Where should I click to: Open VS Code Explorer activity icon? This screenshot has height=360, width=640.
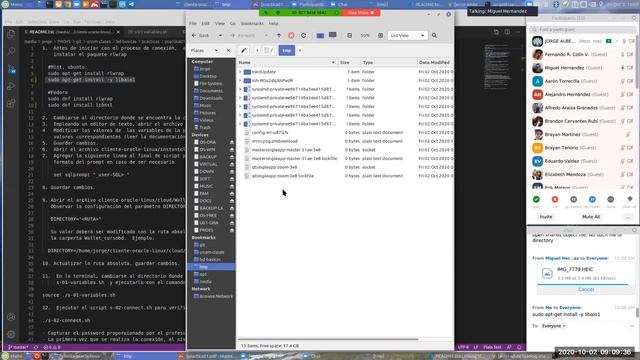pos(11,34)
